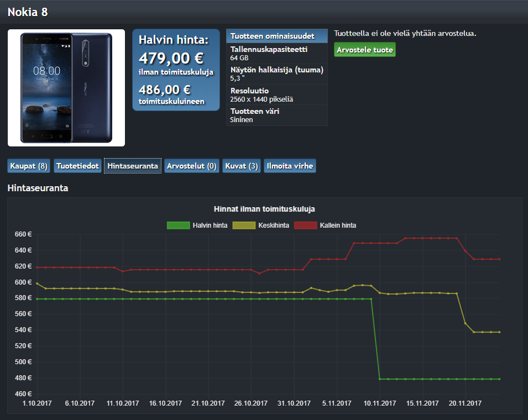Open the Nokia 8 product image
The height and width of the screenshot is (420, 528).
(x=66, y=88)
